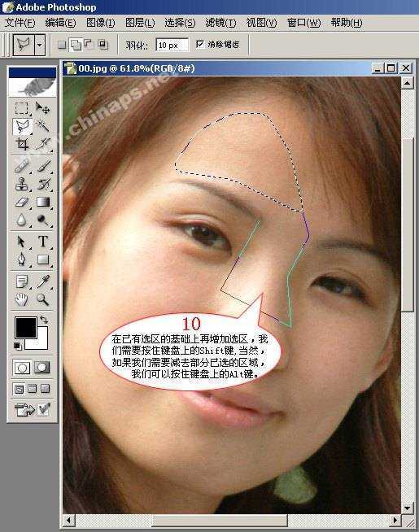The image size is (419, 532).
Task: Choose Subtract from Selection mode
Action: click(89, 45)
